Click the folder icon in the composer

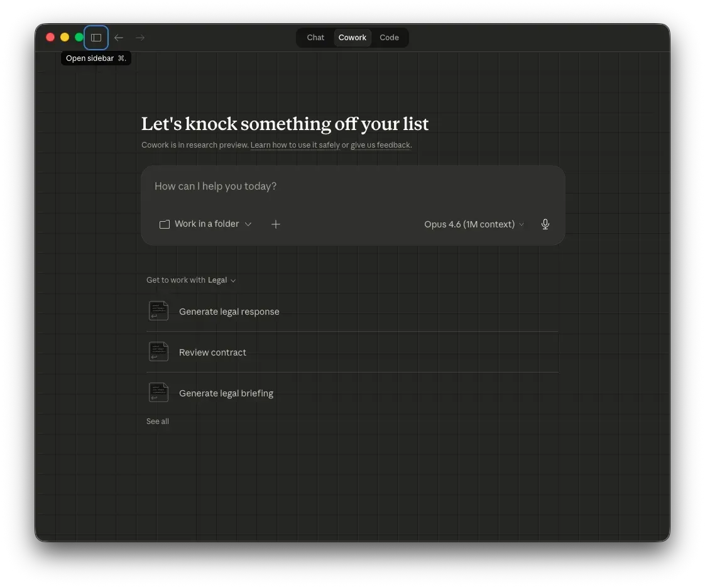click(x=165, y=224)
